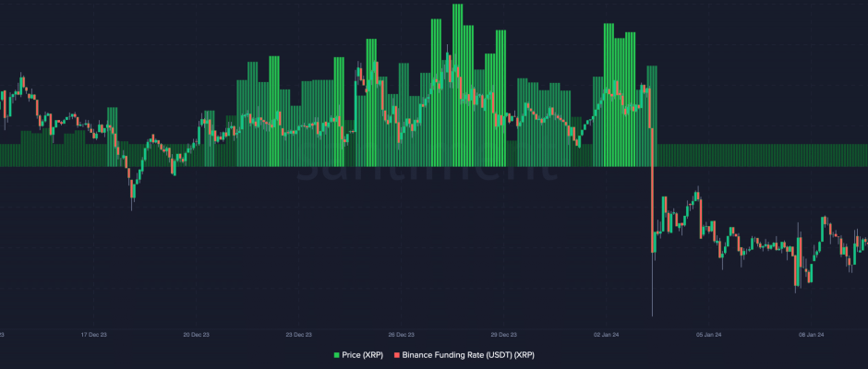
Task: Select the 08 Jan 24 date label
Action: [813, 335]
